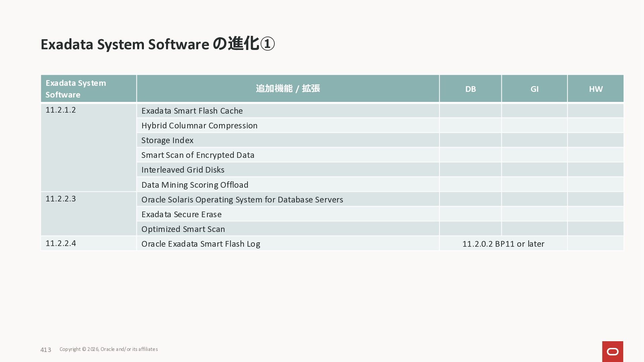Click the Exadata Secure Erase cell
Image resolution: width=644 pixels, height=362 pixels.
point(181,215)
